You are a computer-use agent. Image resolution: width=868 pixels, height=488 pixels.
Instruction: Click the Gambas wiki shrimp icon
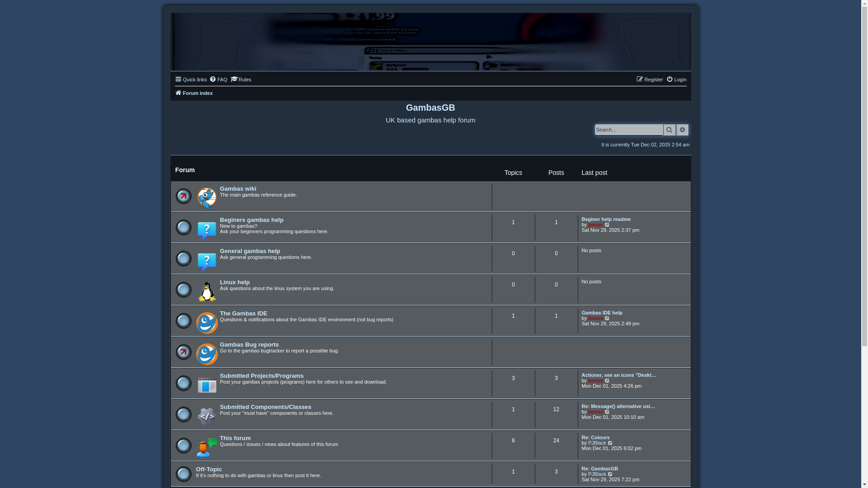click(207, 198)
